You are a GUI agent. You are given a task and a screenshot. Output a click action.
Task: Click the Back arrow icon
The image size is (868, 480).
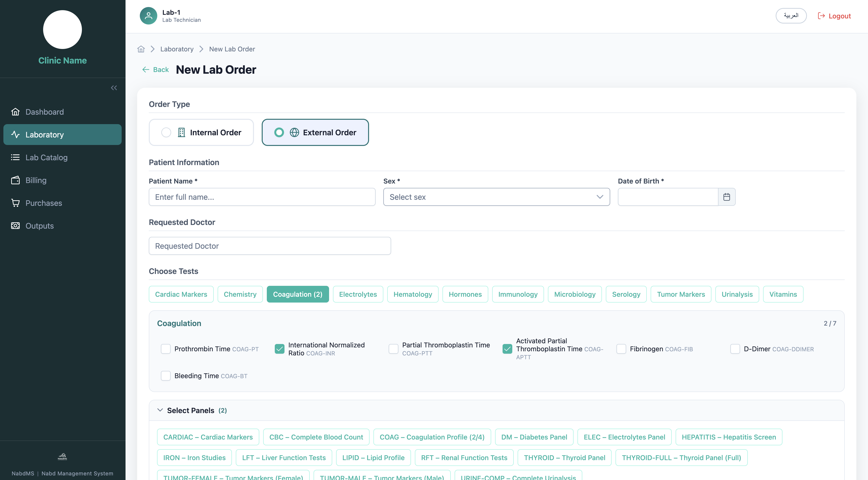point(146,69)
